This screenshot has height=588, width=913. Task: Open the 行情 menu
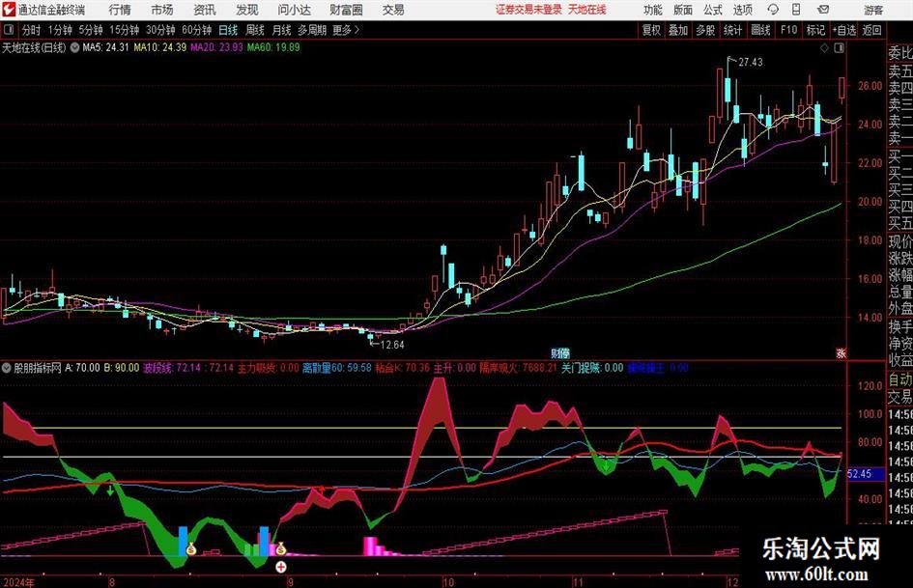[x=120, y=10]
